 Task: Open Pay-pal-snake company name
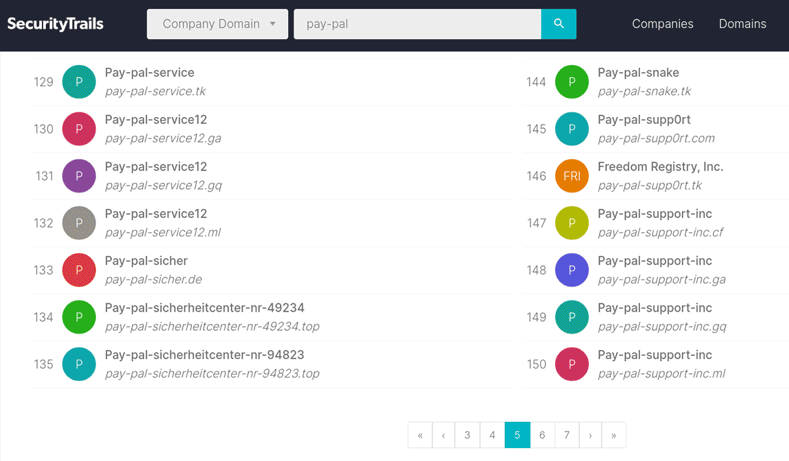click(x=638, y=72)
